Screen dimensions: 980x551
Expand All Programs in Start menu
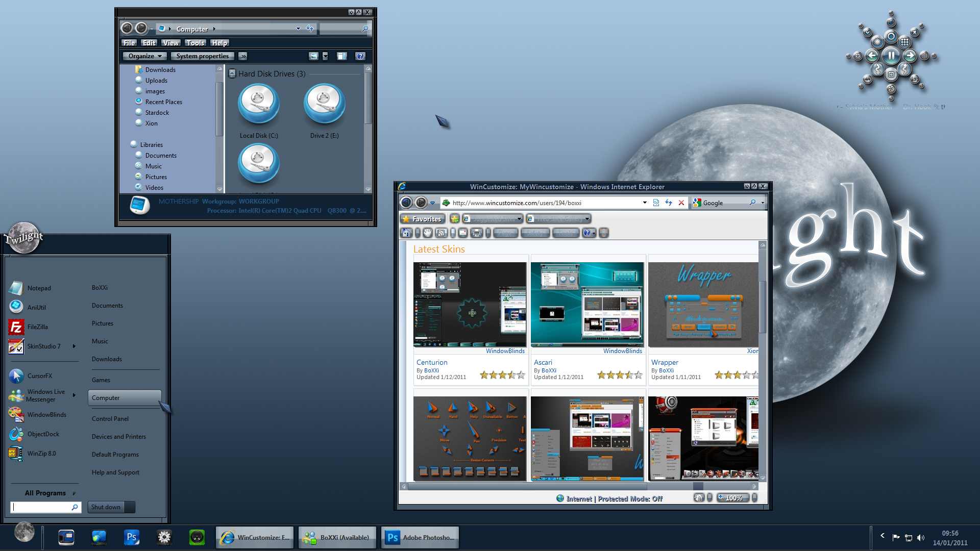[x=50, y=493]
